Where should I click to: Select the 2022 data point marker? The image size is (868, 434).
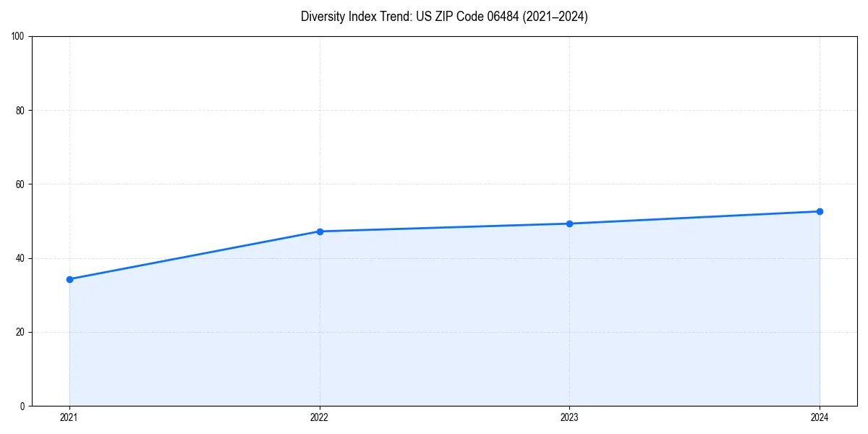[x=320, y=231]
